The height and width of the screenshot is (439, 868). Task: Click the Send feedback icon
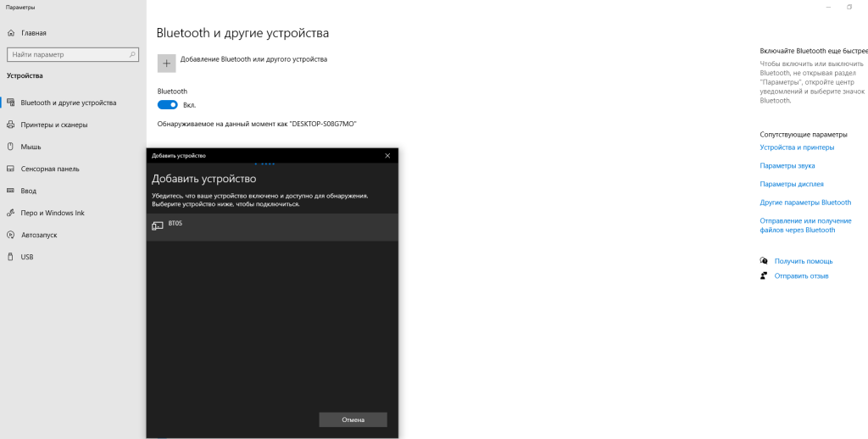pos(765,275)
